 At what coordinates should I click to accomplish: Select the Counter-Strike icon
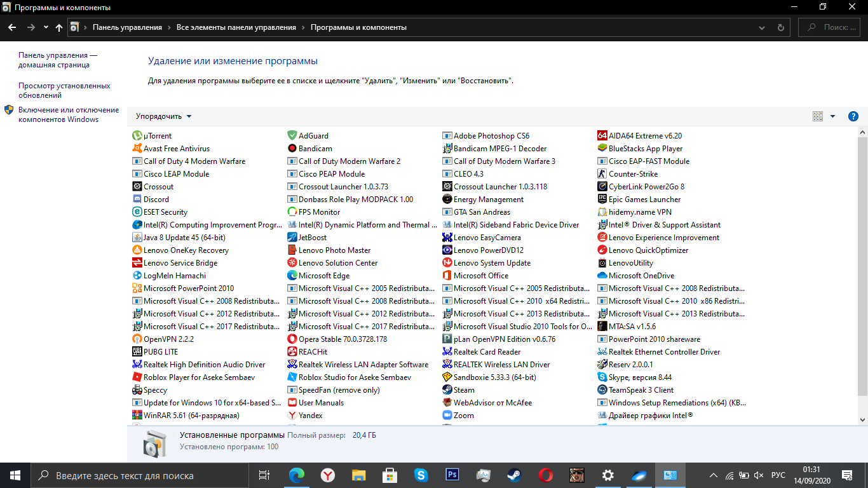point(602,173)
